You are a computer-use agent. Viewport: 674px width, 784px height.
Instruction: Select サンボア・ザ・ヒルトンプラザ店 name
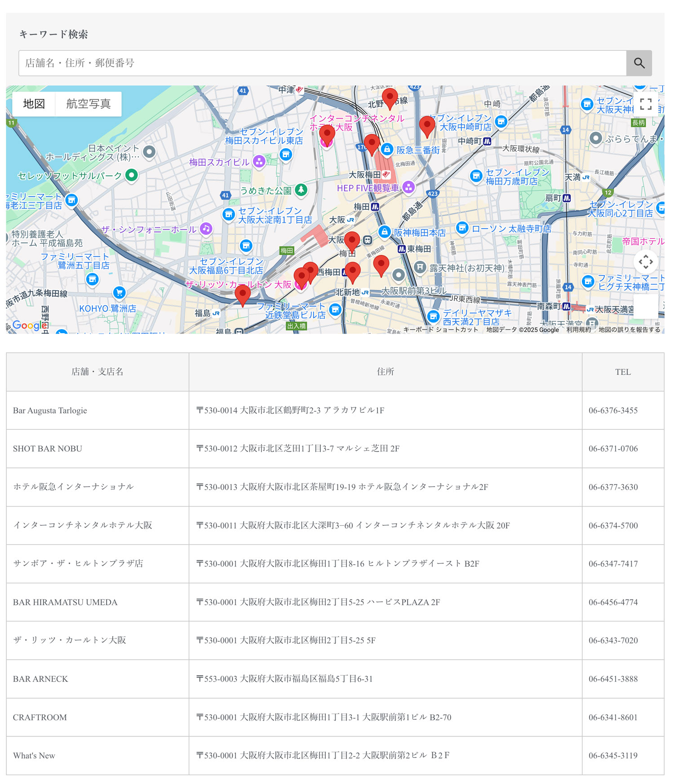click(x=78, y=564)
